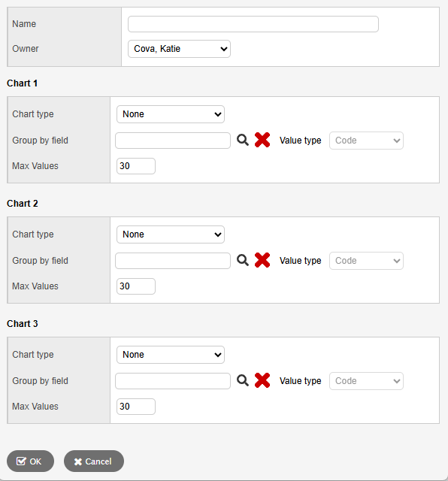
Task: Click Chart 3 Value type label
Action: [x=301, y=381]
